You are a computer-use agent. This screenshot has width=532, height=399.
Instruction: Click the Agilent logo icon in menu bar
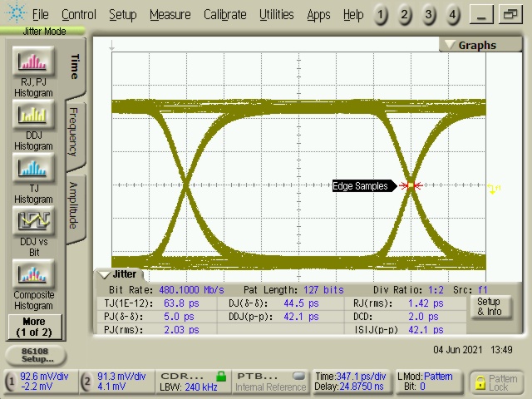(x=15, y=14)
